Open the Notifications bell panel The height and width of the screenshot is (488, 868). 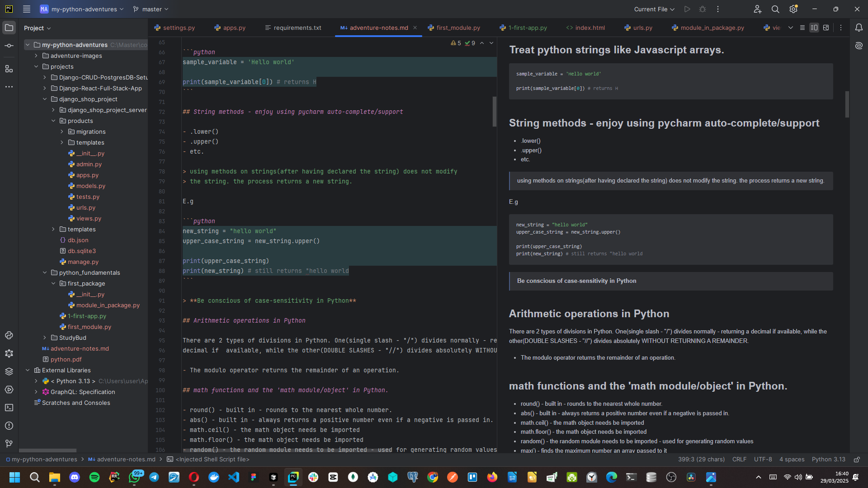coord(859,28)
